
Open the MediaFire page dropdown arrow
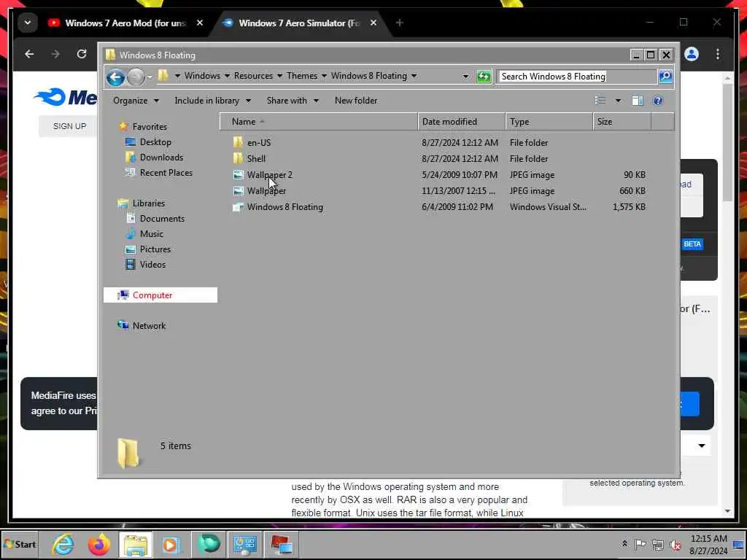(701, 446)
